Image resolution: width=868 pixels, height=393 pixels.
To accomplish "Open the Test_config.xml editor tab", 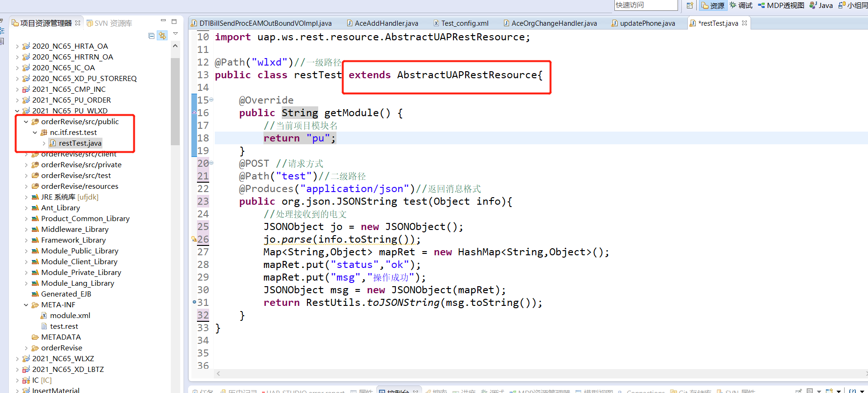I will (461, 23).
